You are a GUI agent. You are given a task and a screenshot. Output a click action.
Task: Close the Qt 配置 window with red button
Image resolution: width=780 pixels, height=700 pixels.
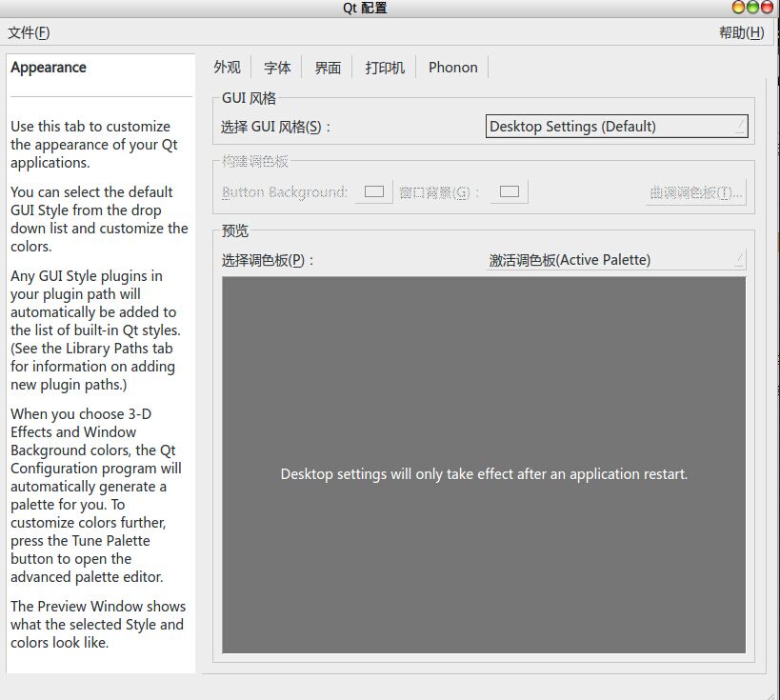[767, 8]
